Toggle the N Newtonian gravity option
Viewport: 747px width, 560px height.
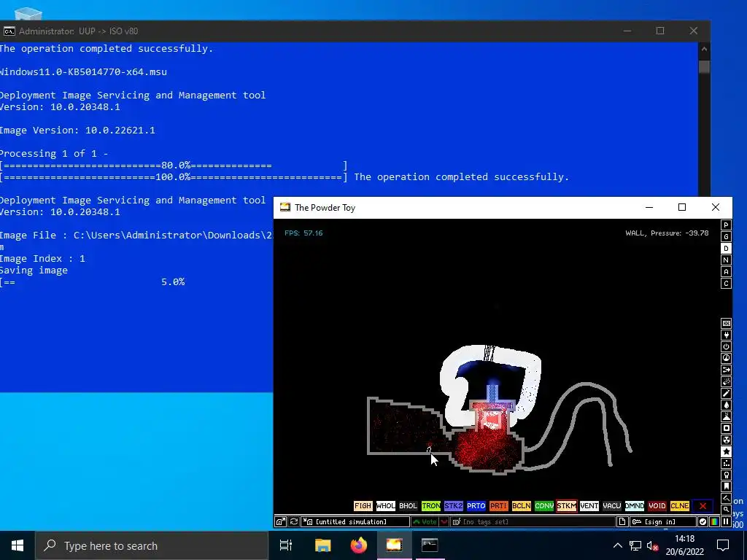click(x=726, y=260)
